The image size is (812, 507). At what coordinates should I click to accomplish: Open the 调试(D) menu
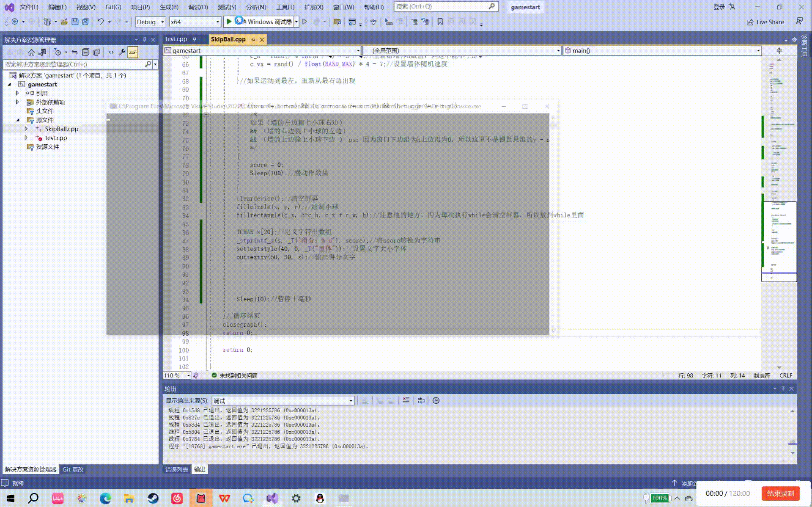(198, 7)
